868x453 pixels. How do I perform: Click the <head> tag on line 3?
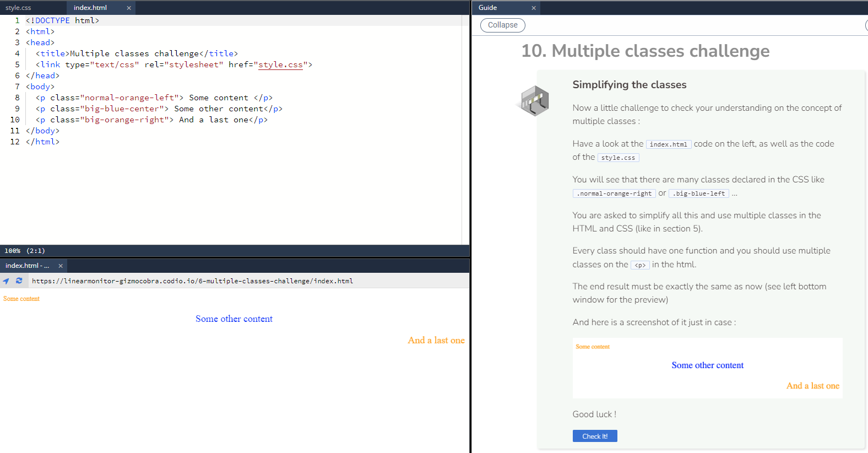pyautogui.click(x=40, y=42)
